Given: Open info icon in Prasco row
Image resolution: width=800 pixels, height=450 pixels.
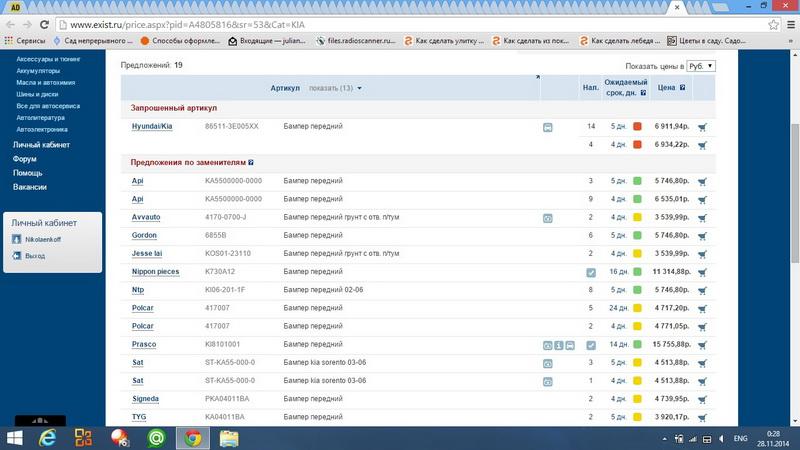Looking at the screenshot, I should 559,345.
